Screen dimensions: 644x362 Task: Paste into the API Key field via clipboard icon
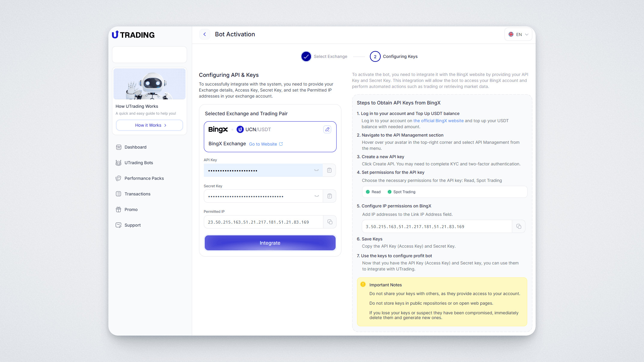click(329, 170)
